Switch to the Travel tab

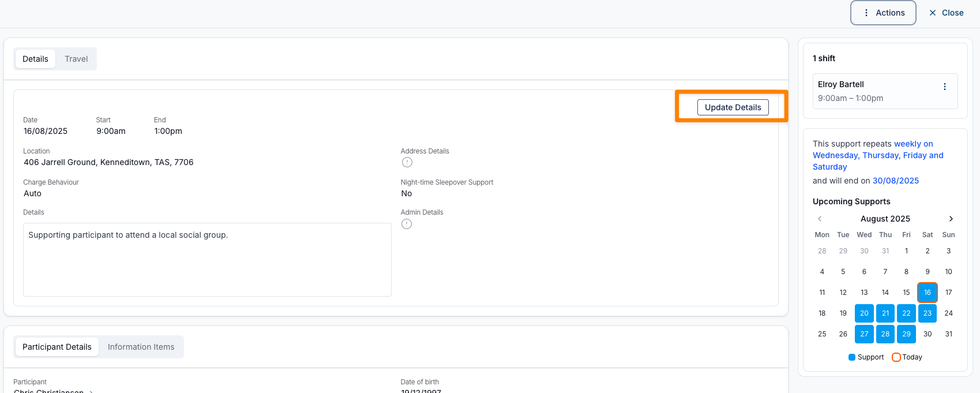coord(76,59)
